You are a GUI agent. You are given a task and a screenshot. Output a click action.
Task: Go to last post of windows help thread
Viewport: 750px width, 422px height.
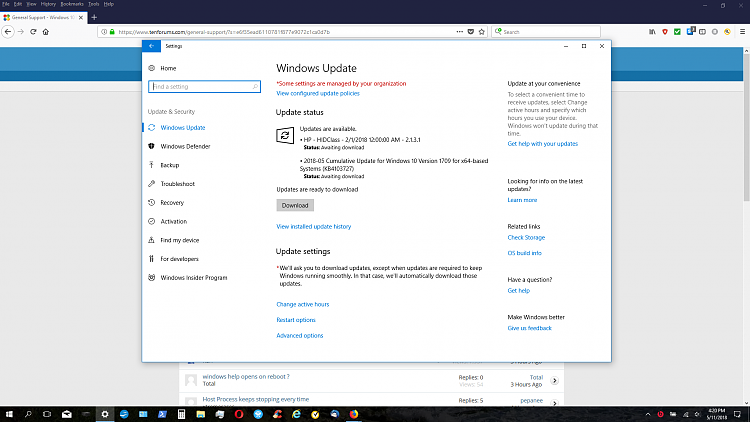click(x=554, y=381)
